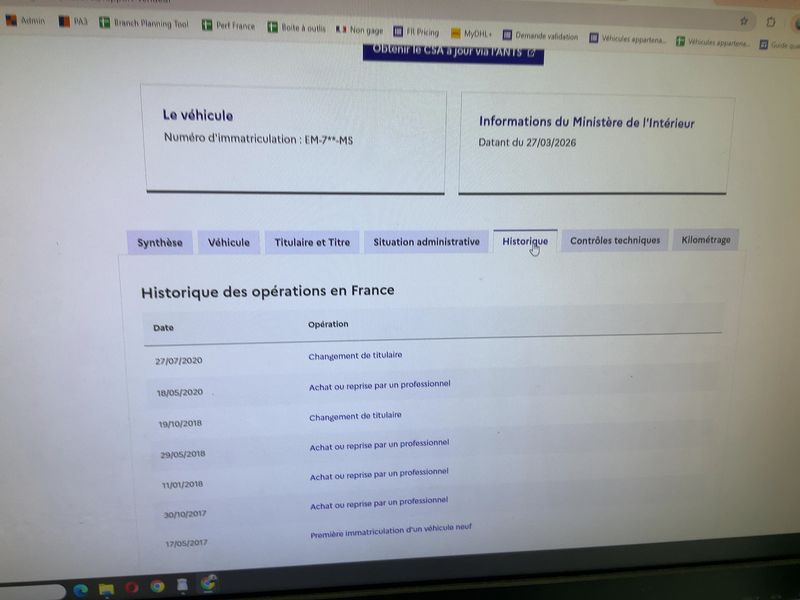
Task: Select the date 19/10/2018
Action: pos(180,423)
